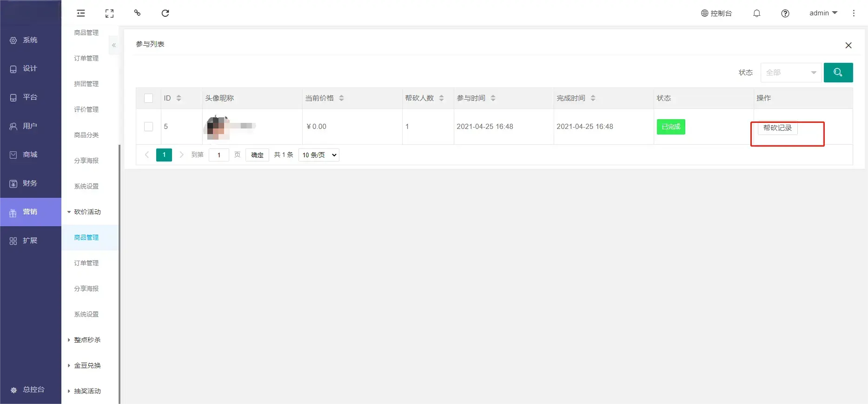Change the 10 条/页 page size dropdown
868x404 pixels.
coord(318,155)
